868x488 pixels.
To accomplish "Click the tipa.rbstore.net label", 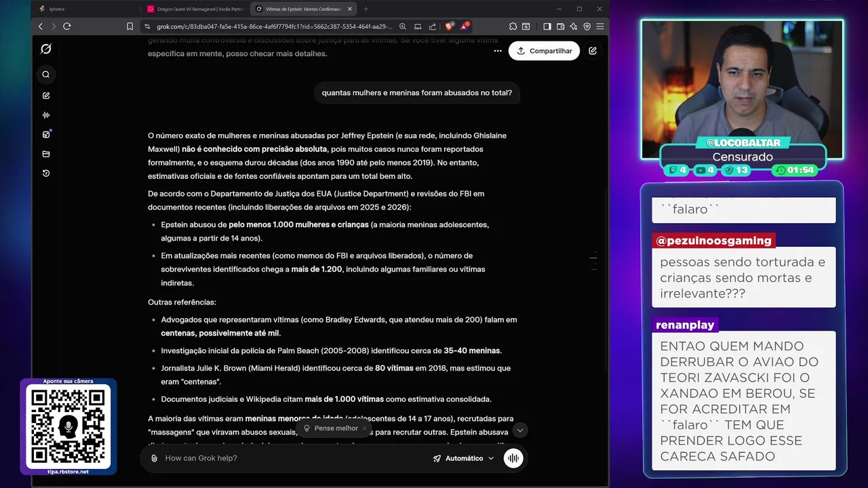I will (x=68, y=471).
